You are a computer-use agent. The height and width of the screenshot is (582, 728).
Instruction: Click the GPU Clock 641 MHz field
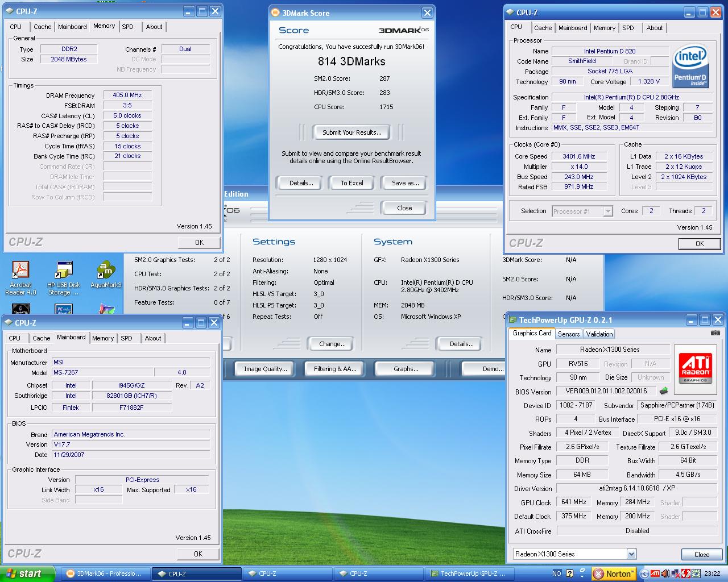point(574,502)
